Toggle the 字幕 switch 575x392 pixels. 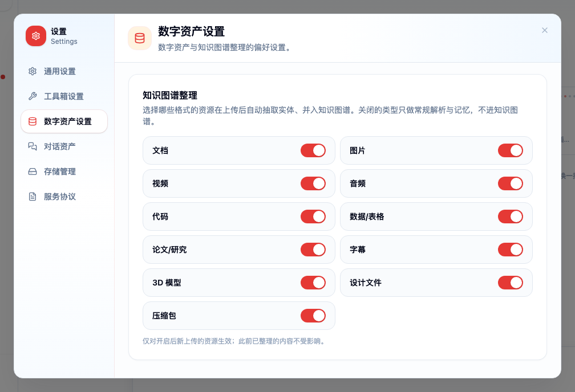pos(511,250)
